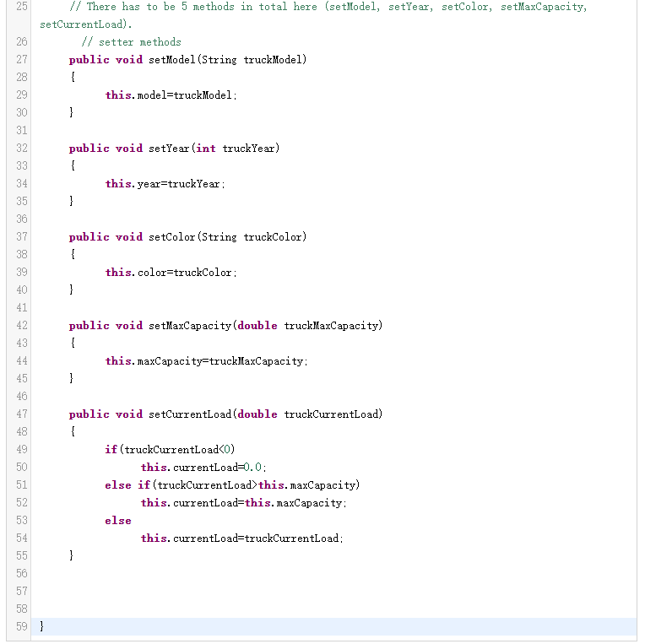Click the statement 'this.currentLoad=this.maxCapacity;'
645x644 pixels.
[x=244, y=503]
